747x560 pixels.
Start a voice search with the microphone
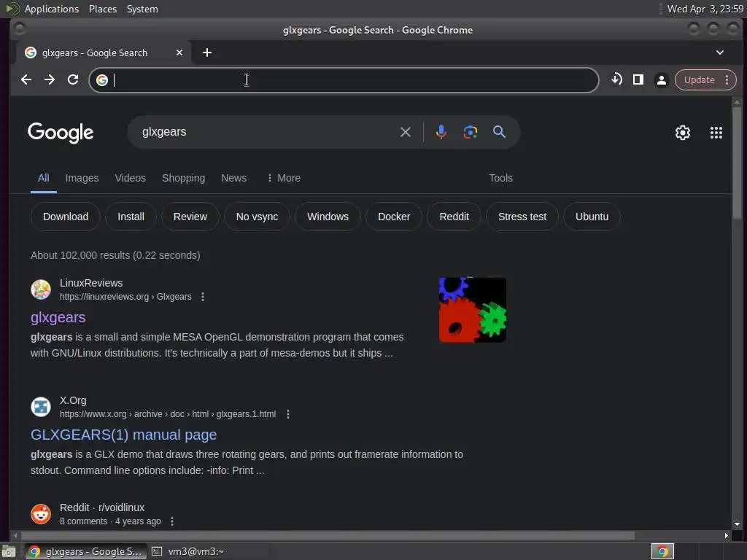(x=441, y=132)
